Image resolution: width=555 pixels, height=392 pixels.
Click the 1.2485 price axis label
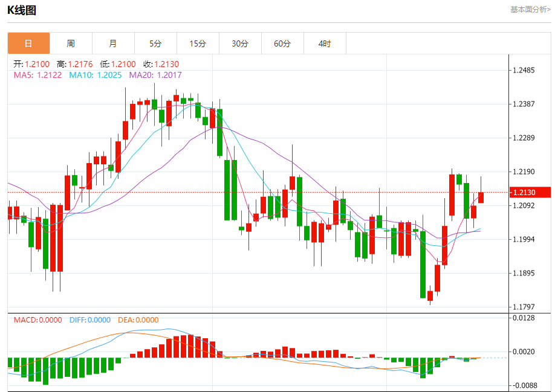click(524, 70)
